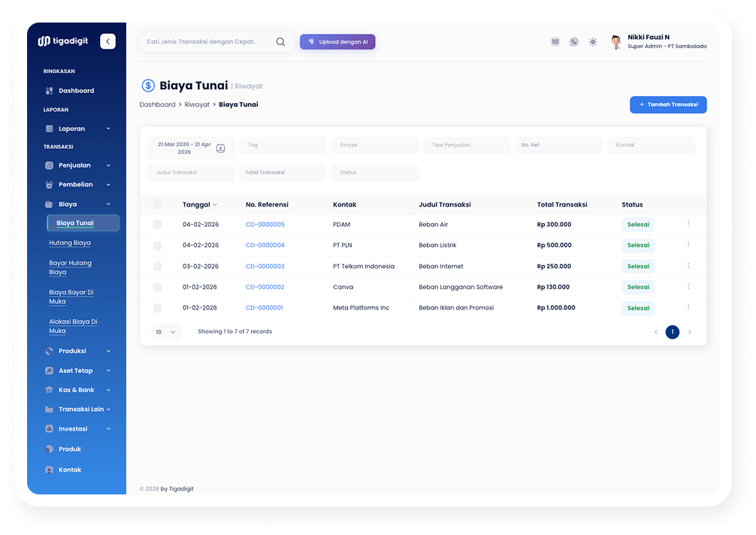
Task: Open the rows-per-page dropdown showing 10
Action: point(166,332)
